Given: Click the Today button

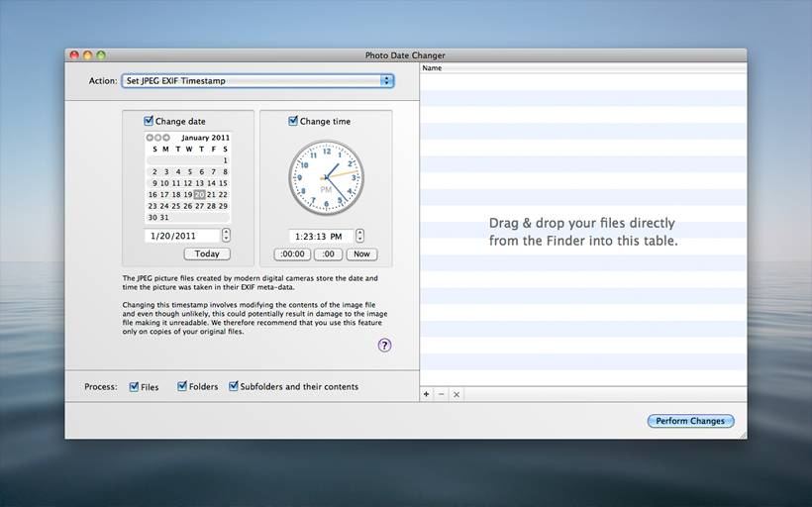Looking at the screenshot, I should click(x=207, y=253).
